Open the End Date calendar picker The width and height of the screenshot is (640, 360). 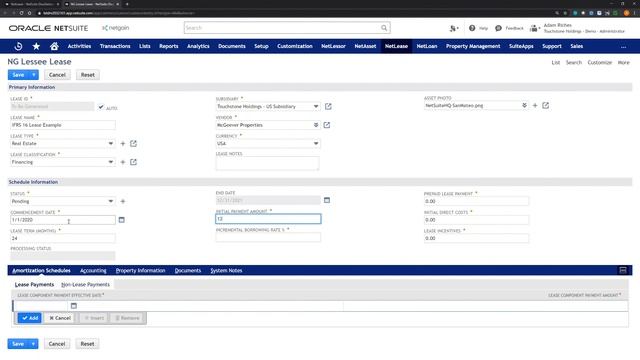pyautogui.click(x=327, y=200)
